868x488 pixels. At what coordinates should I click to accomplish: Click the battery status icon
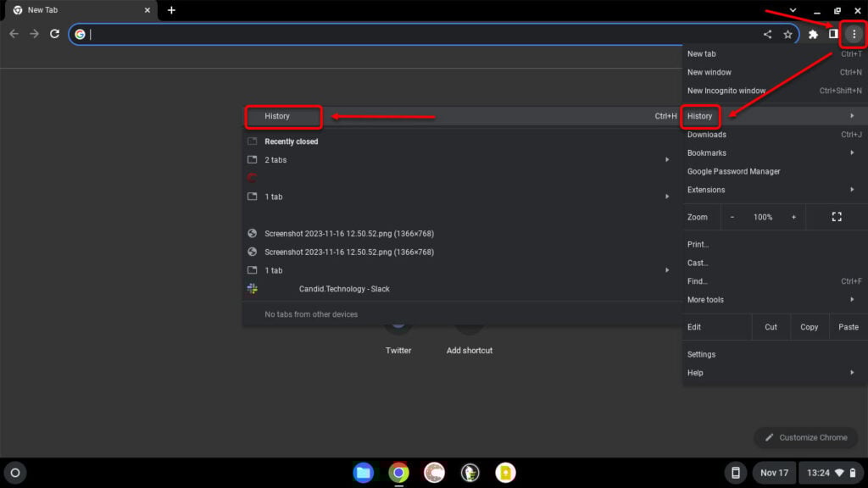tap(853, 473)
